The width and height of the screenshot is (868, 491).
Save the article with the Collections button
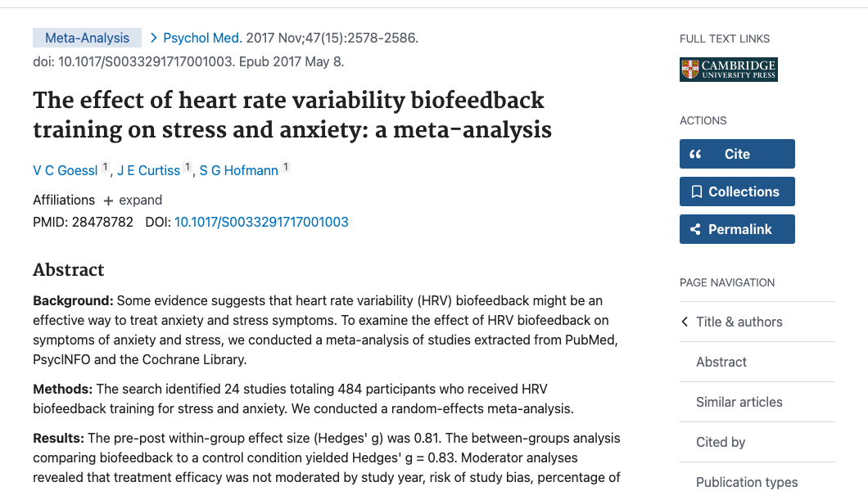[x=737, y=191]
